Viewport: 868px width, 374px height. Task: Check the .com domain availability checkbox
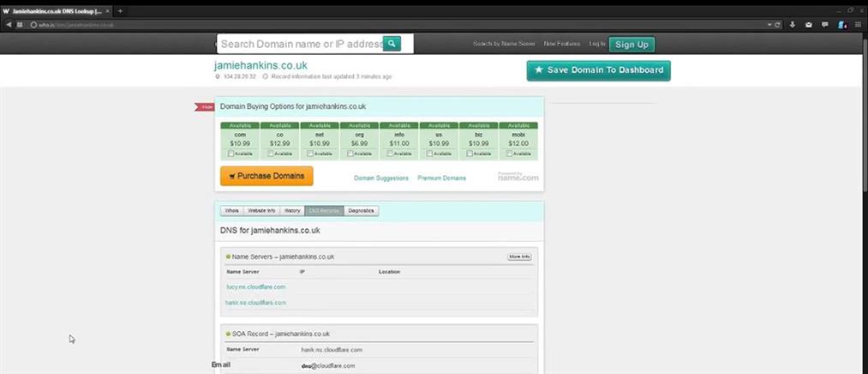[230, 154]
